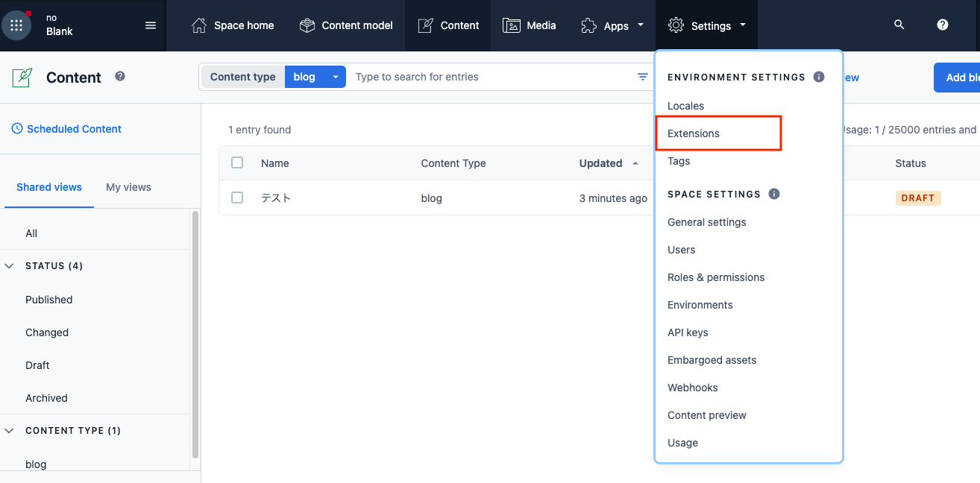The height and width of the screenshot is (483, 980).
Task: Click the DRAFT status badge
Action: [918, 198]
